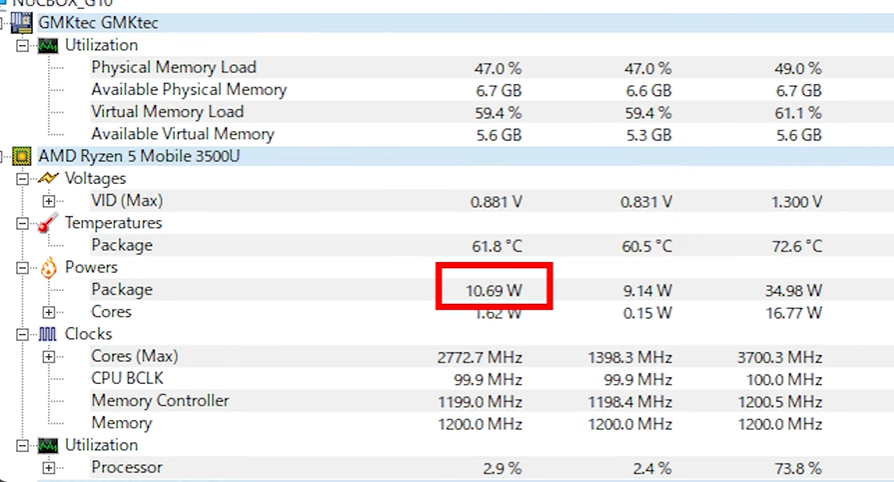Click the Utilization icon under AMD Ryzen
The height and width of the screenshot is (482, 894).
47,445
